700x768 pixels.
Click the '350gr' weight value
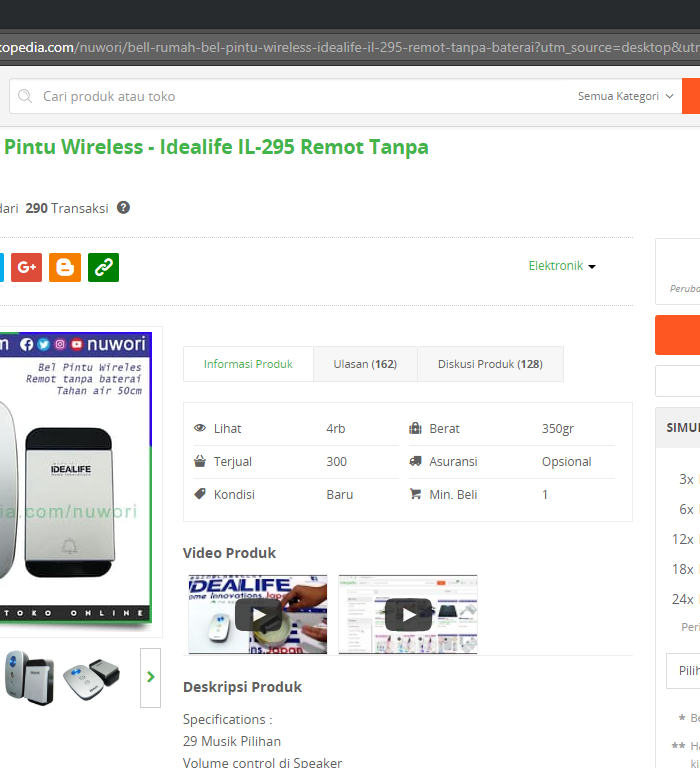(557, 429)
